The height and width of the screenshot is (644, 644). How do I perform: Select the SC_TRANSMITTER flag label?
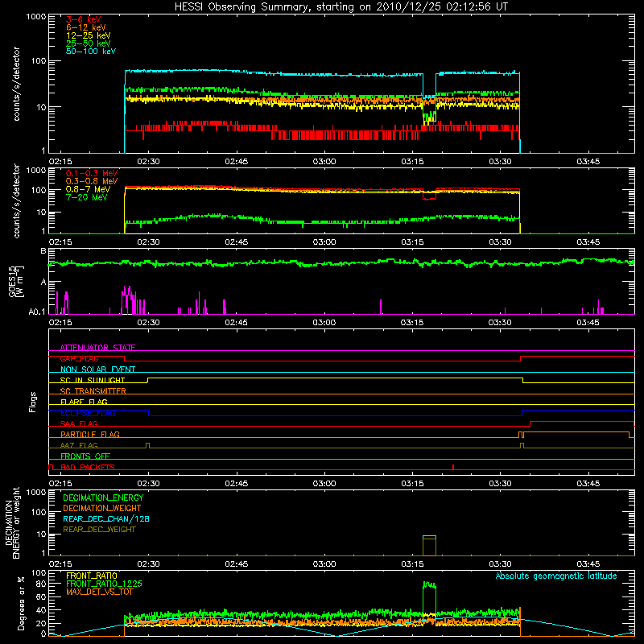pos(93,391)
